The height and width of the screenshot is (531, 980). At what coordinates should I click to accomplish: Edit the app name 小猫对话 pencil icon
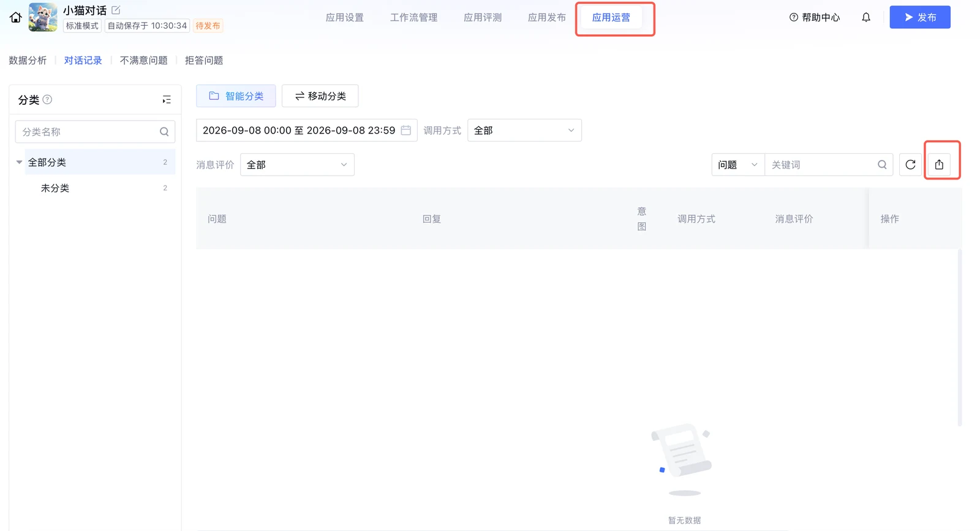tap(116, 10)
